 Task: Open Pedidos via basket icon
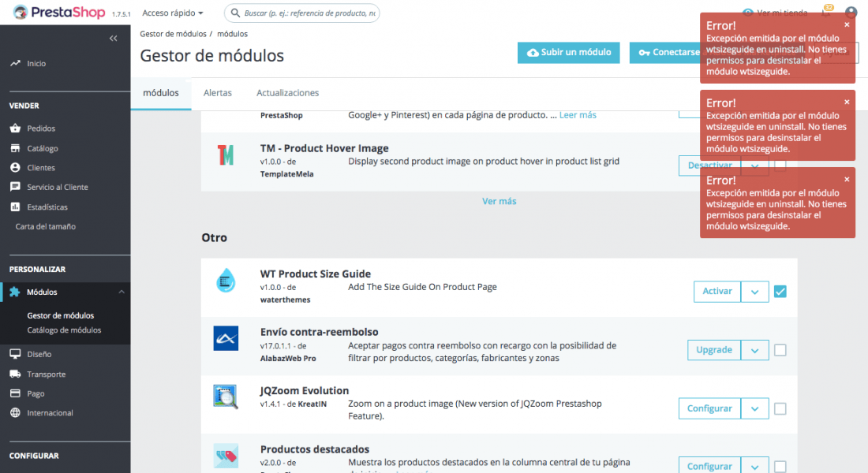tap(15, 128)
